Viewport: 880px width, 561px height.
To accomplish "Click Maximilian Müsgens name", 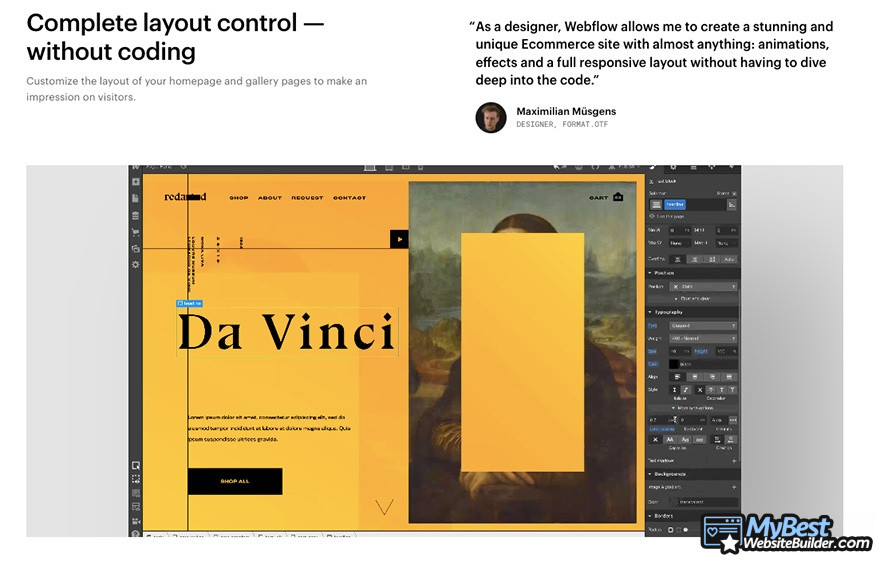I will coord(566,111).
